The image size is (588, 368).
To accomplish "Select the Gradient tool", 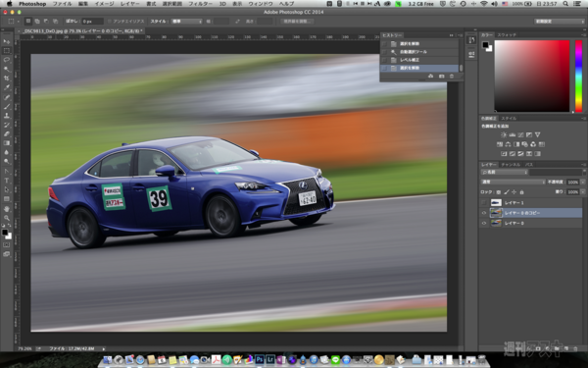I will coord(7,143).
